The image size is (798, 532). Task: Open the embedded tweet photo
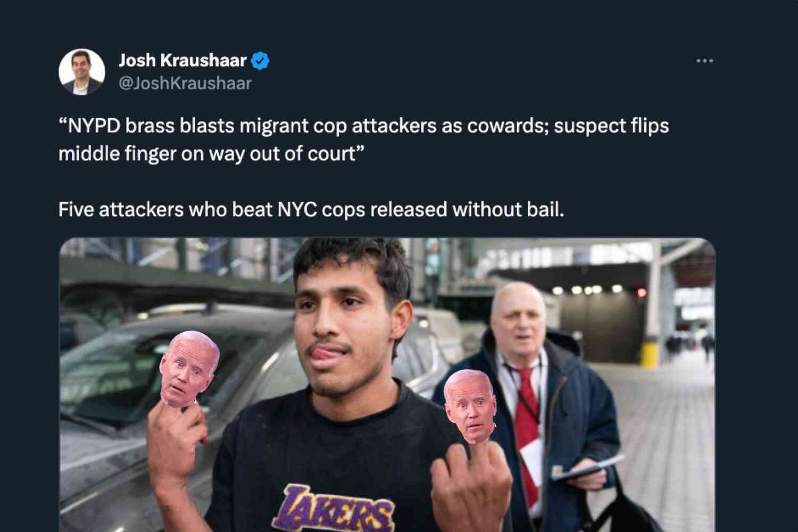point(387,385)
